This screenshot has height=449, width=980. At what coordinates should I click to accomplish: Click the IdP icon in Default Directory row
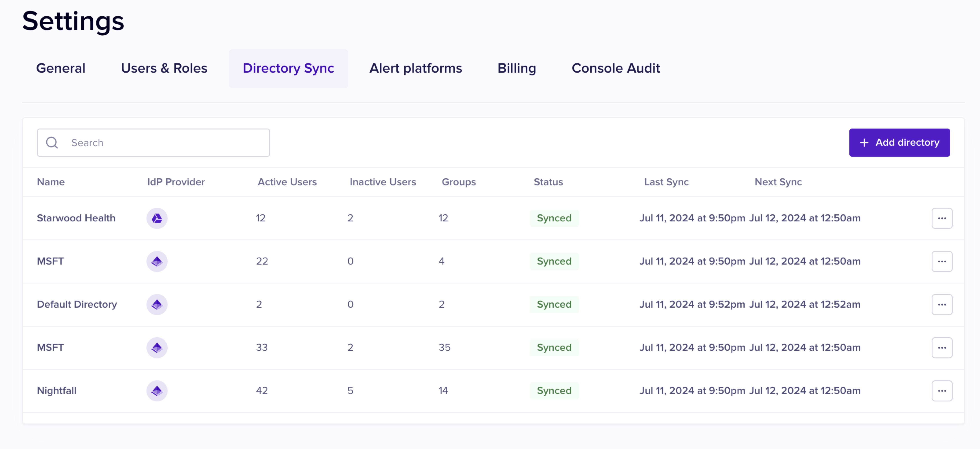point(157,304)
